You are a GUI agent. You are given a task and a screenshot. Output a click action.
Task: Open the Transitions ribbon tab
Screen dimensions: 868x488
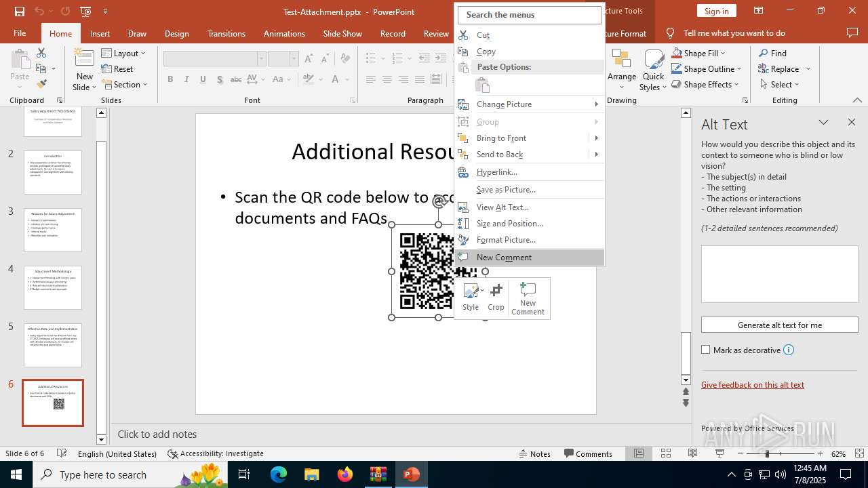(x=226, y=33)
